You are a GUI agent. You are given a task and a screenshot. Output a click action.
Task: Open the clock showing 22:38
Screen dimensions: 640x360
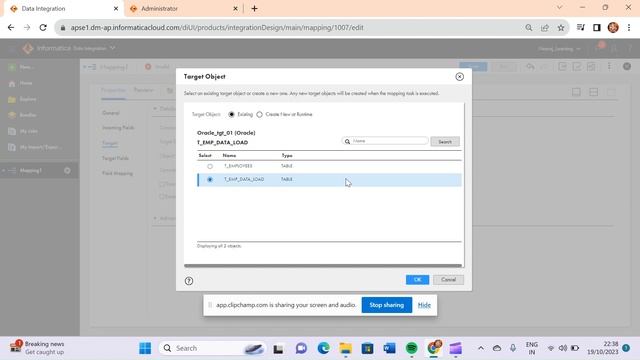[603, 348]
